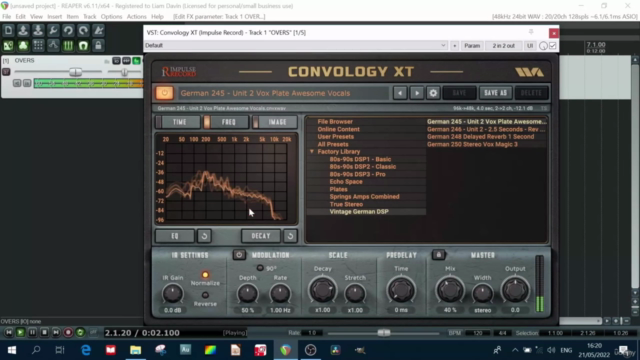Viewport: 640px width, 360px height.
Task: Switch to the TIME view tab
Action: [x=179, y=122]
